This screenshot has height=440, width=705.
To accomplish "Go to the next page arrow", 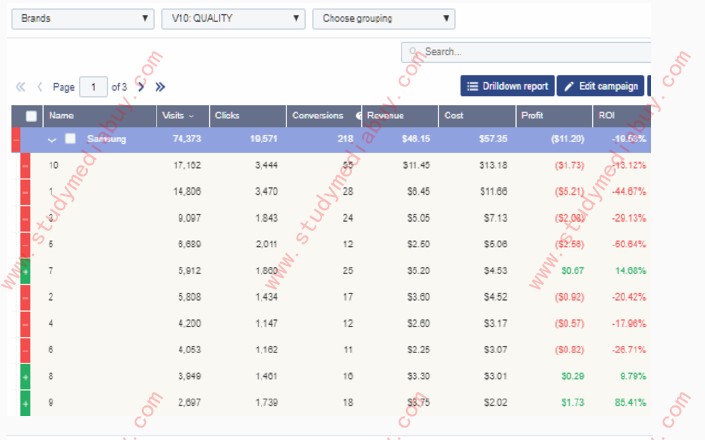I will click(141, 87).
